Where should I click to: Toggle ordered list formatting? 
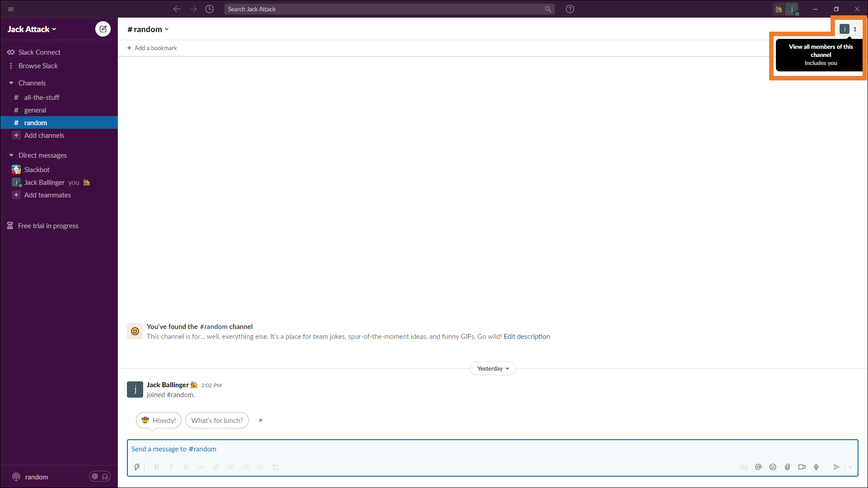tap(231, 467)
